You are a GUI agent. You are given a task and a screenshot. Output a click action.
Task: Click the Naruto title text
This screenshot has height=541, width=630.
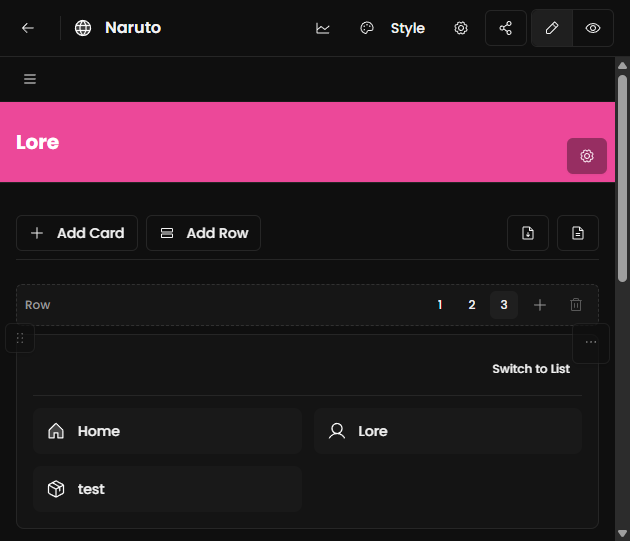point(133,28)
